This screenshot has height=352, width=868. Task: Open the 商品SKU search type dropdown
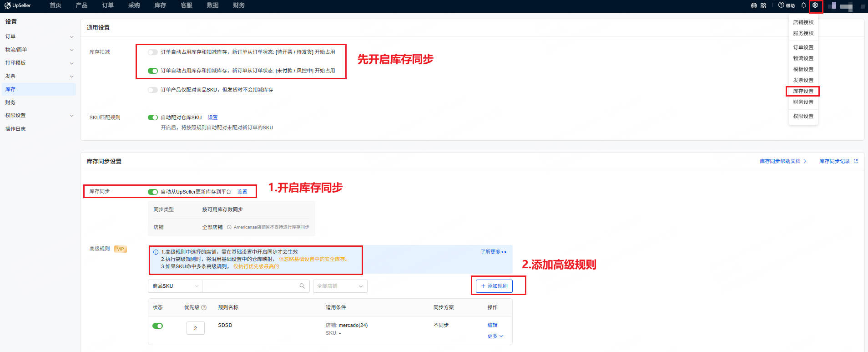pos(175,286)
